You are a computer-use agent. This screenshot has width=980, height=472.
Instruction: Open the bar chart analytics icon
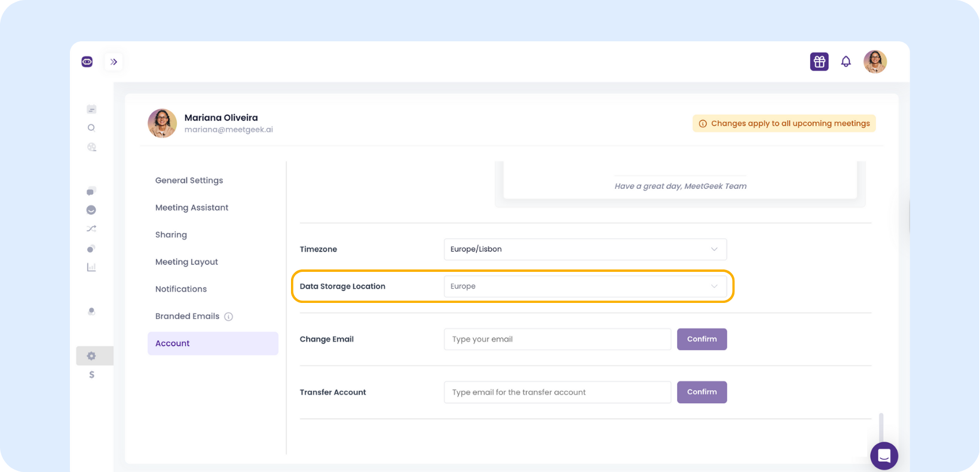tap(91, 267)
